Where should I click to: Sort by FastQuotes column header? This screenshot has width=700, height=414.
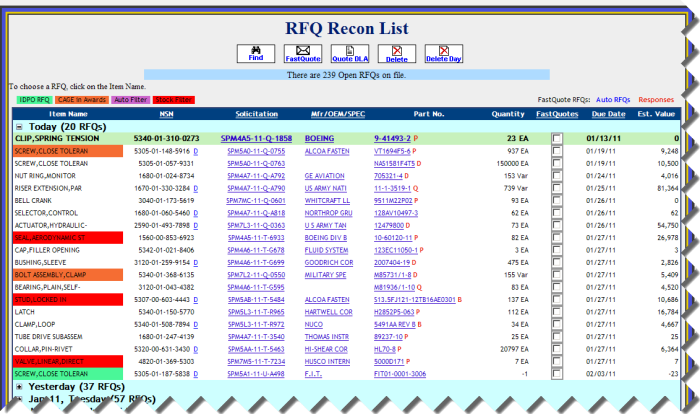[x=557, y=114]
